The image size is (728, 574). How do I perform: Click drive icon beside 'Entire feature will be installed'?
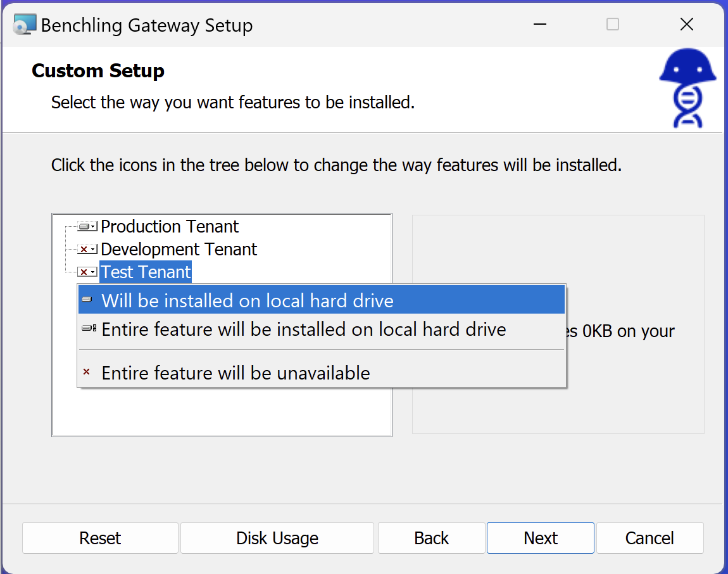pos(89,329)
